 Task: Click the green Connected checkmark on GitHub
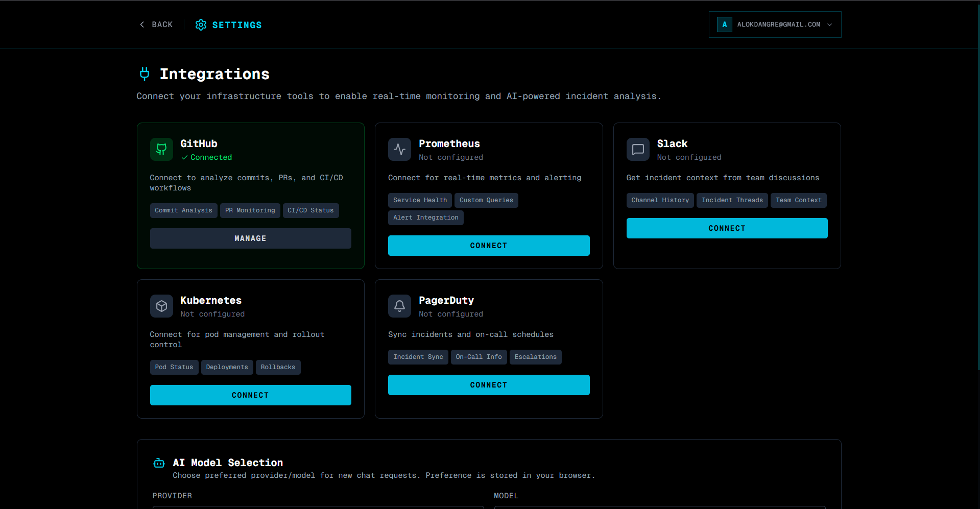coord(184,158)
